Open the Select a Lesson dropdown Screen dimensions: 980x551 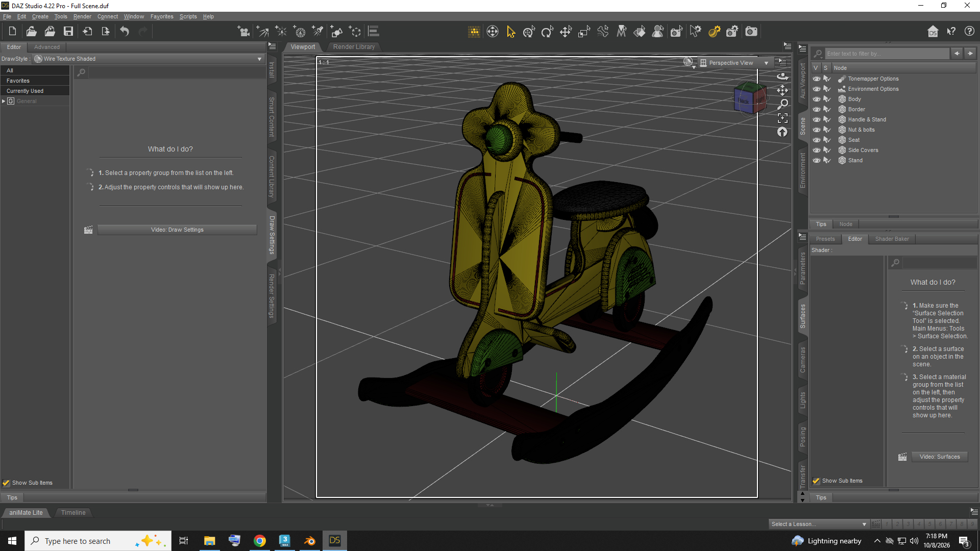(x=818, y=524)
